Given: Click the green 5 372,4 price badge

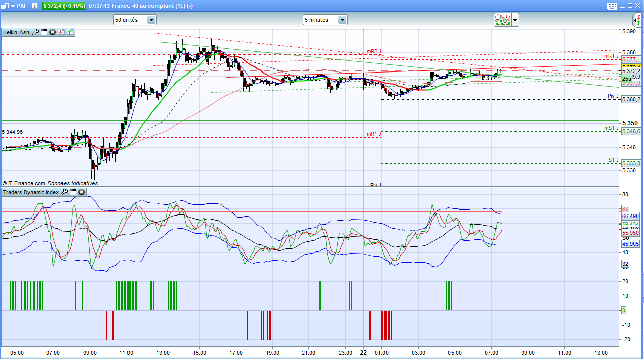Looking at the screenshot, I should click(x=64, y=6).
